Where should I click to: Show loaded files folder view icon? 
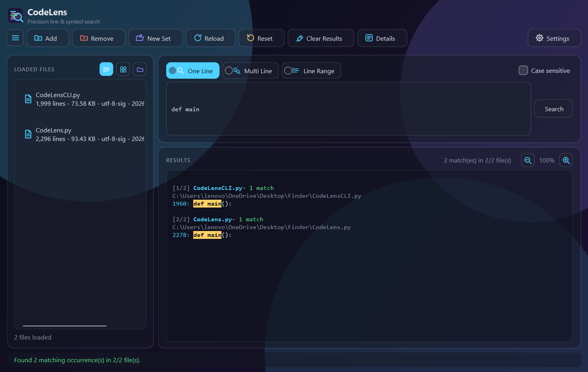coord(140,69)
